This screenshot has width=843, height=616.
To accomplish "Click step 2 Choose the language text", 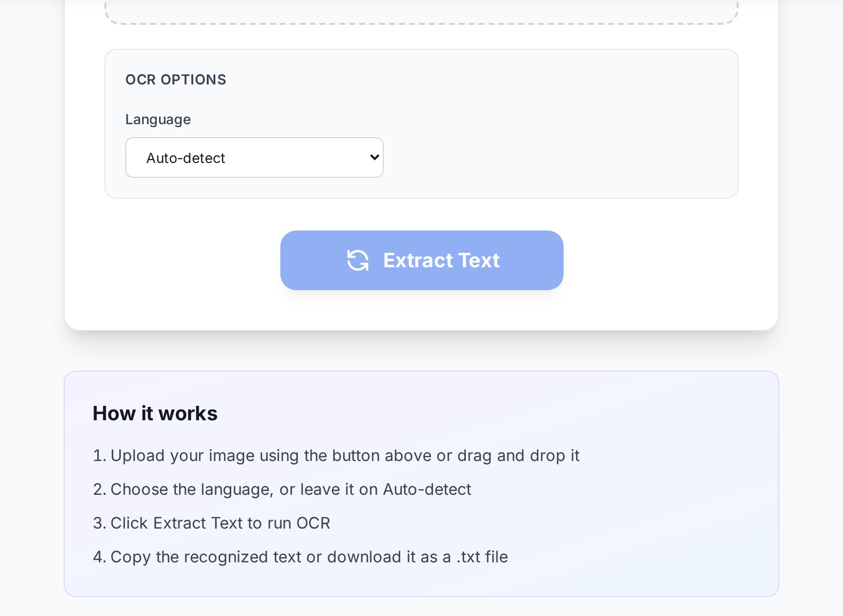I will pos(282,489).
